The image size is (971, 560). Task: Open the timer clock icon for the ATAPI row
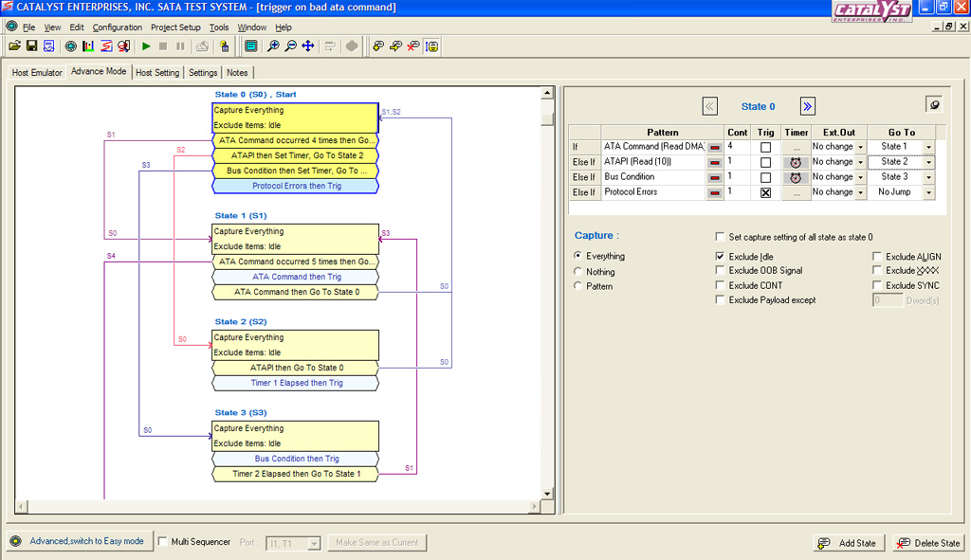click(796, 162)
